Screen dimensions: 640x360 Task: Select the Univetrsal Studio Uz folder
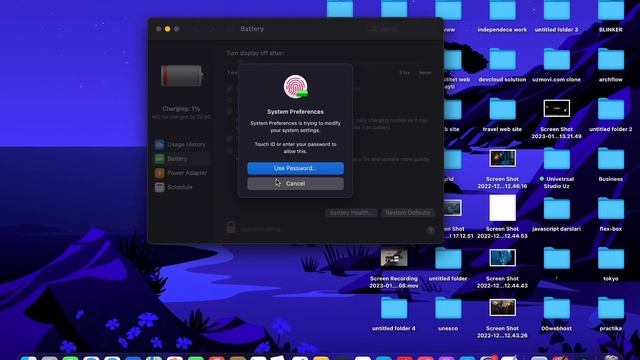pyautogui.click(x=557, y=159)
